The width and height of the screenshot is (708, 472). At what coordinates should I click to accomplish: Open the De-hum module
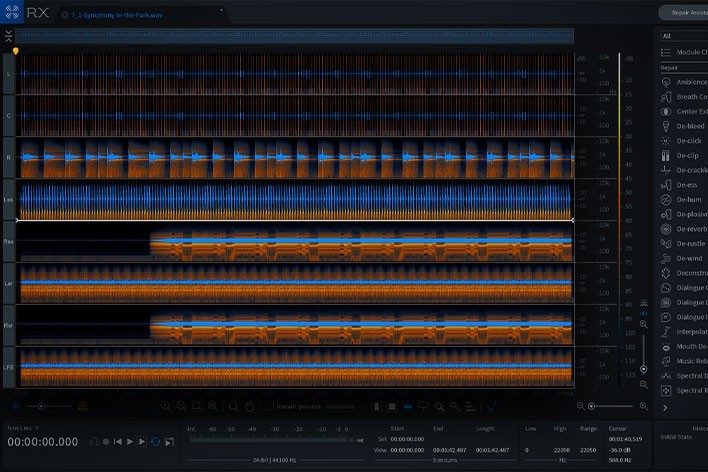685,199
